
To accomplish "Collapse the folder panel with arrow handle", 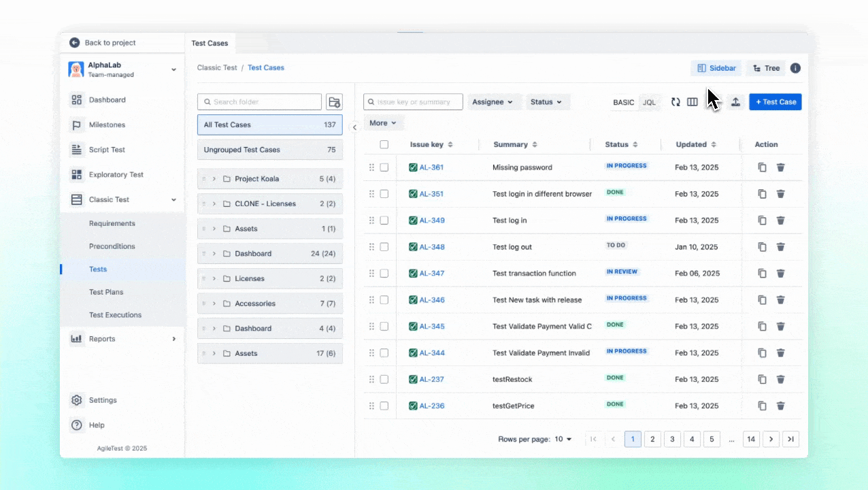I will pos(354,127).
